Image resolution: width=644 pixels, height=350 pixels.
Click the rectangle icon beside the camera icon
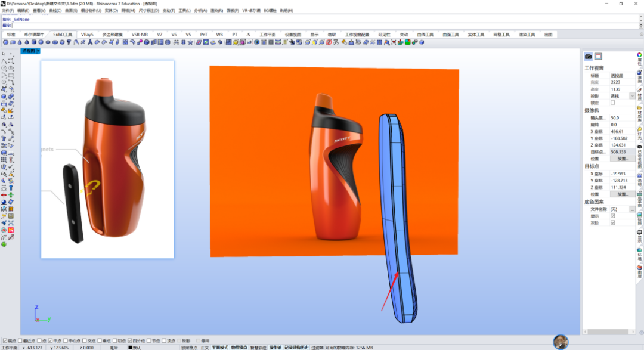[598, 56]
